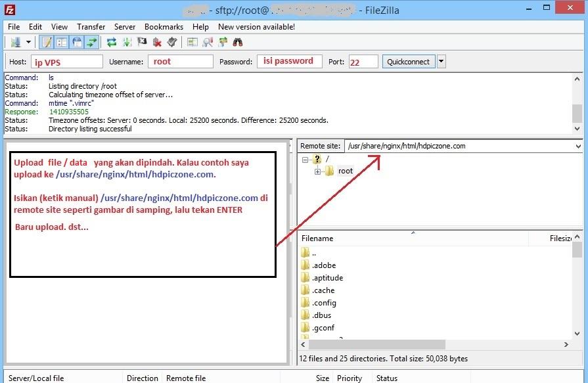Image resolution: width=588 pixels, height=383 pixels.
Task: Click the Host input field
Action: [x=67, y=62]
